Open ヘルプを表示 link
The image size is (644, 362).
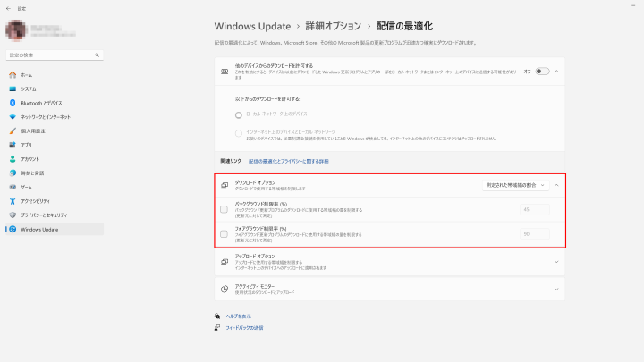[238, 316]
